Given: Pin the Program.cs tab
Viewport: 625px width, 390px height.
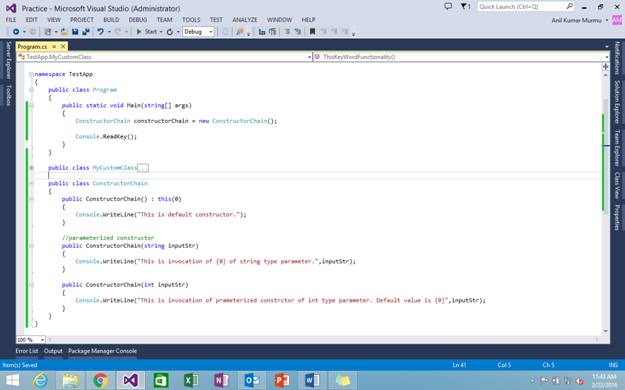Looking at the screenshot, I should [54, 47].
